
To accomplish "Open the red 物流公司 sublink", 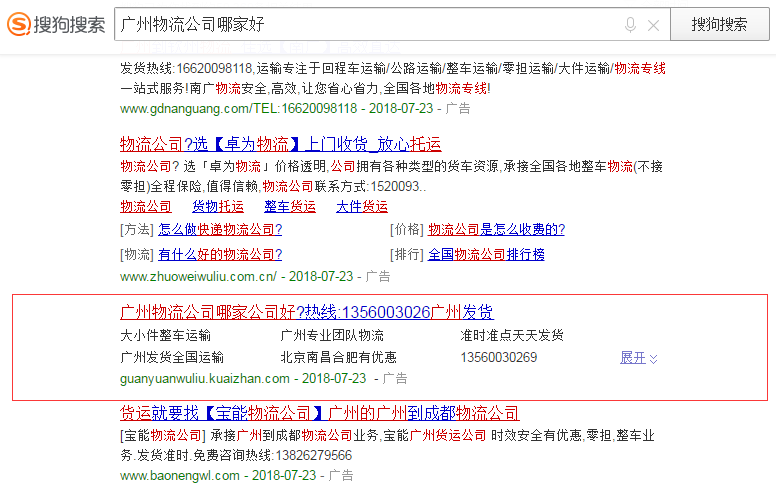I will pyautogui.click(x=146, y=206).
